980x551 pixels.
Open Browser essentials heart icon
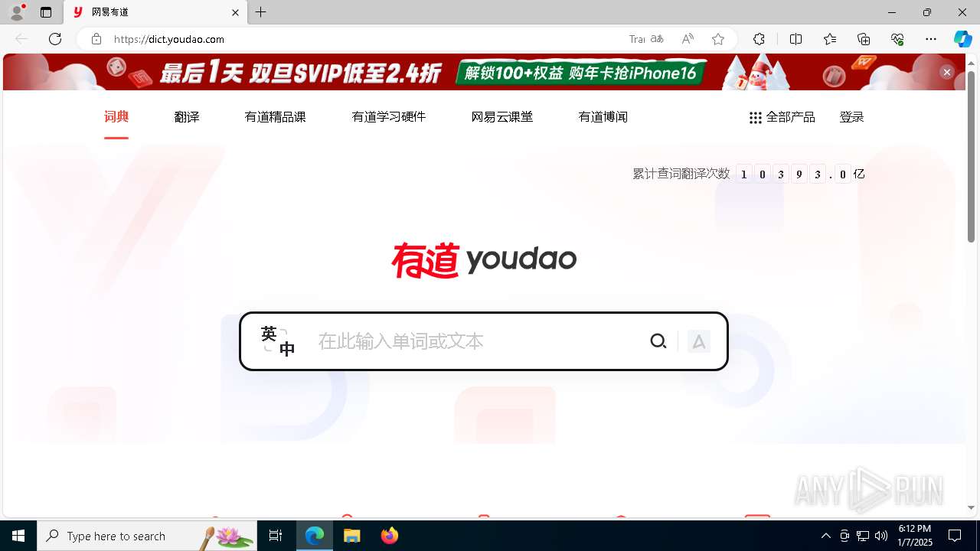[x=897, y=39]
